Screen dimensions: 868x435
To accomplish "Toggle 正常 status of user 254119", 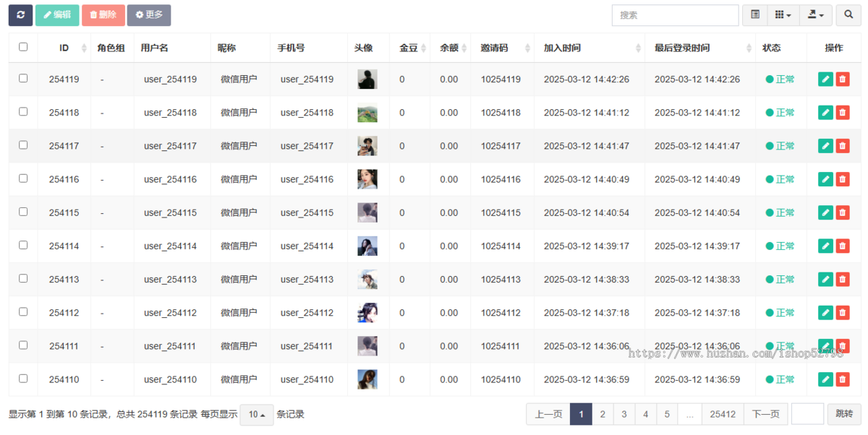I will pyautogui.click(x=780, y=79).
